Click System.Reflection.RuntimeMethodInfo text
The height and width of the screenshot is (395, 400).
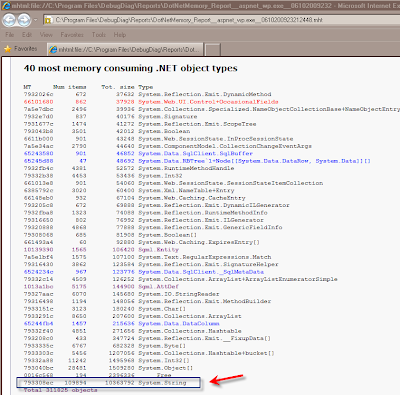203,212
